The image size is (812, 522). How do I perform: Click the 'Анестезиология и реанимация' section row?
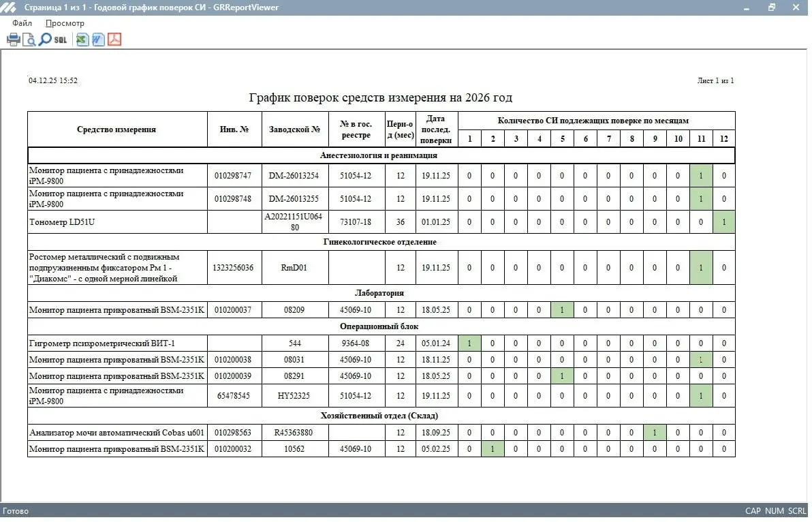point(381,155)
